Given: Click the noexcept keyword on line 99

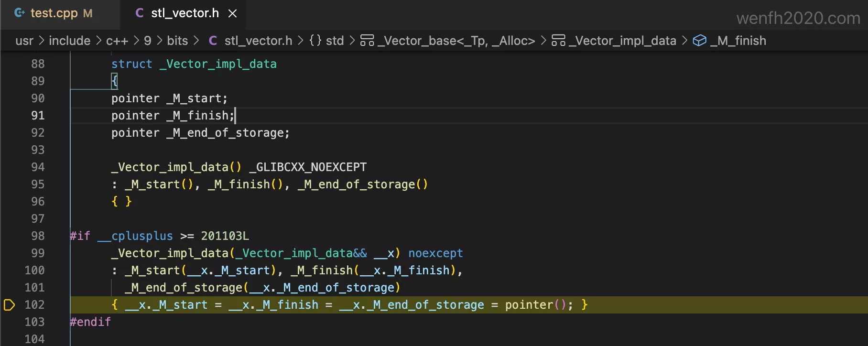Looking at the screenshot, I should (x=435, y=253).
